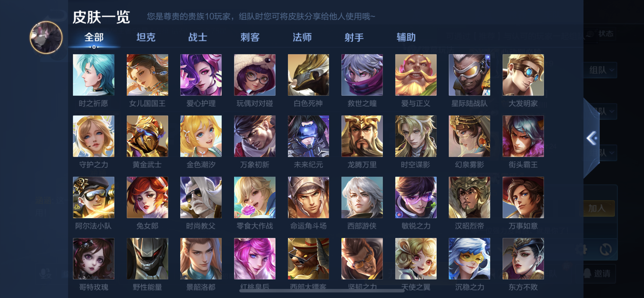Select the 龙腾万里 skin icon
644x298 pixels.
pos(362,136)
